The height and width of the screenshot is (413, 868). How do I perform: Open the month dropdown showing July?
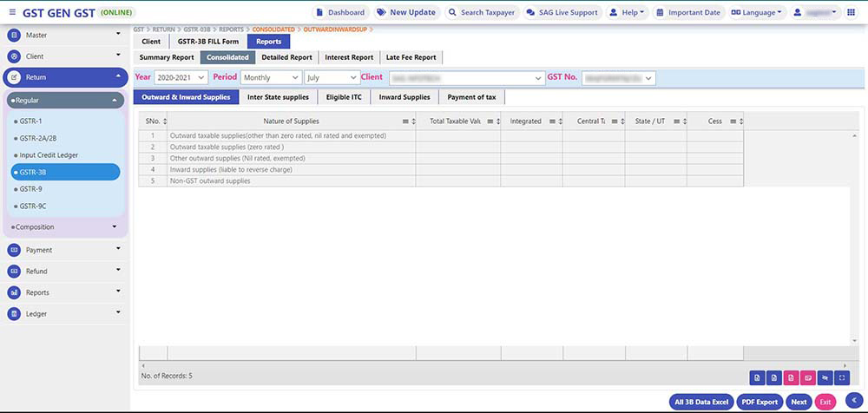point(331,78)
